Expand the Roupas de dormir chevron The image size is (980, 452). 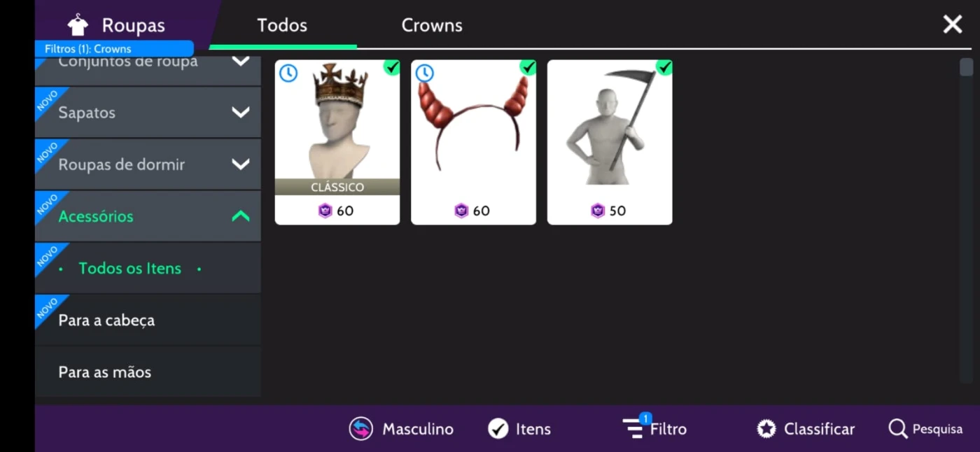point(241,164)
